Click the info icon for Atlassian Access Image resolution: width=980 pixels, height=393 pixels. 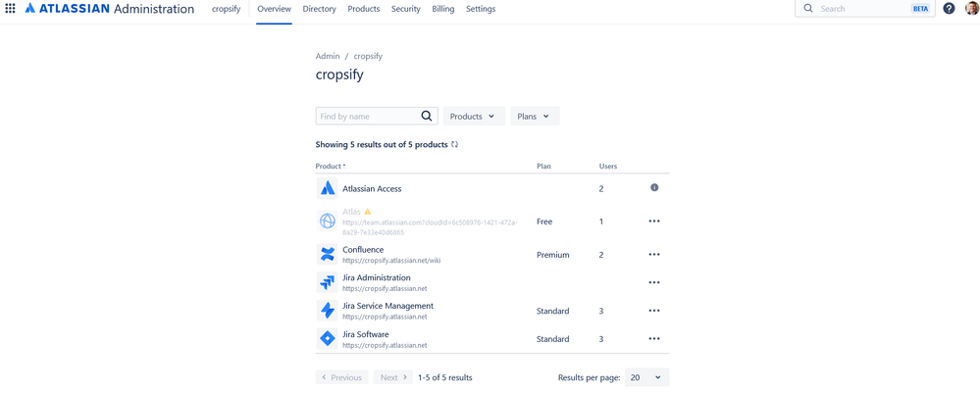tap(654, 187)
